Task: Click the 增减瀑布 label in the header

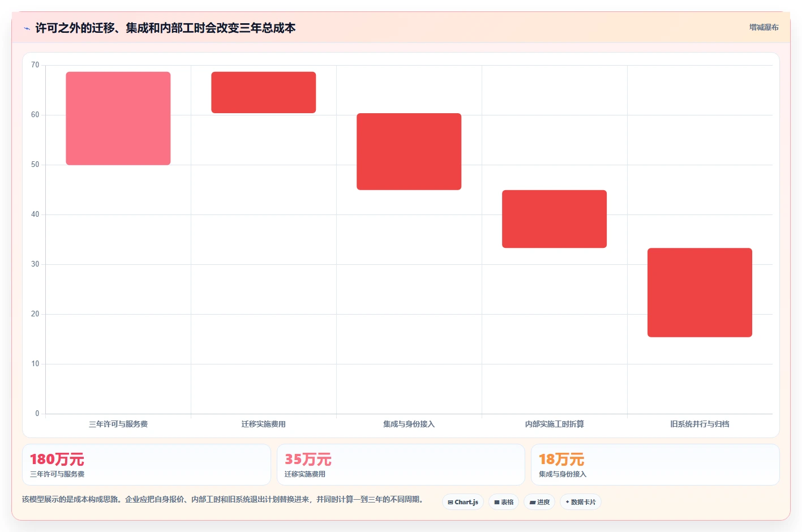Action: click(764, 27)
